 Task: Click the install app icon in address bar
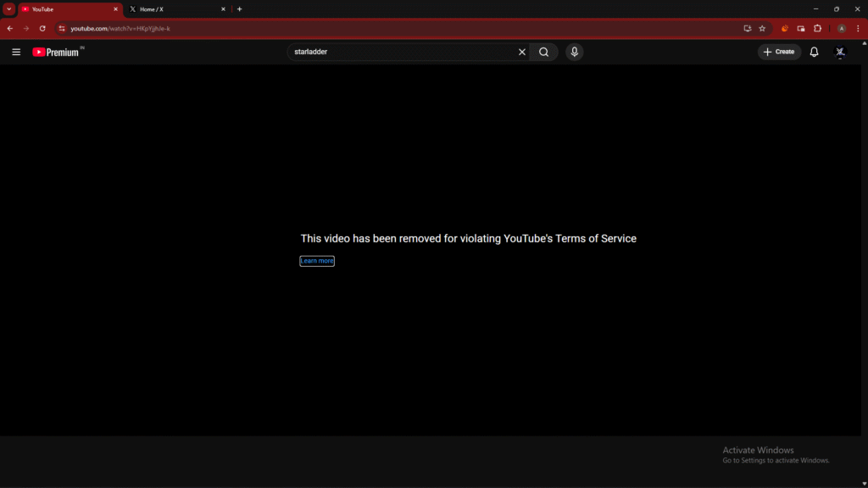(747, 29)
